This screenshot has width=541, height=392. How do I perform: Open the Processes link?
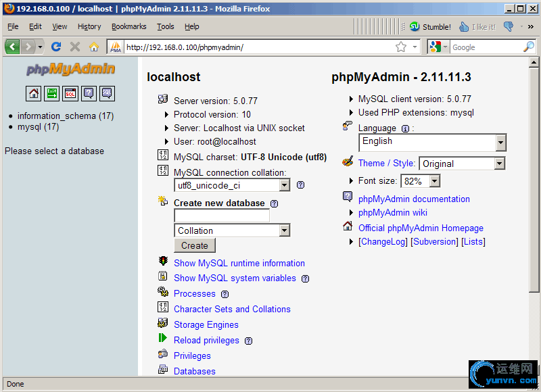pos(195,293)
